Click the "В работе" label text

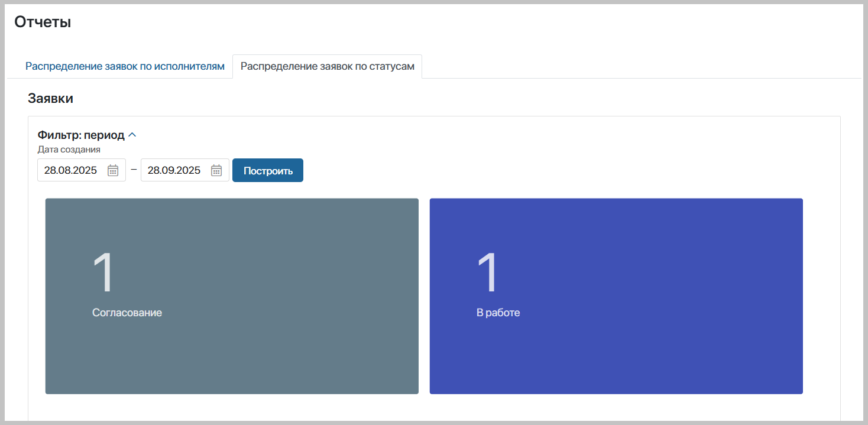pyautogui.click(x=498, y=313)
